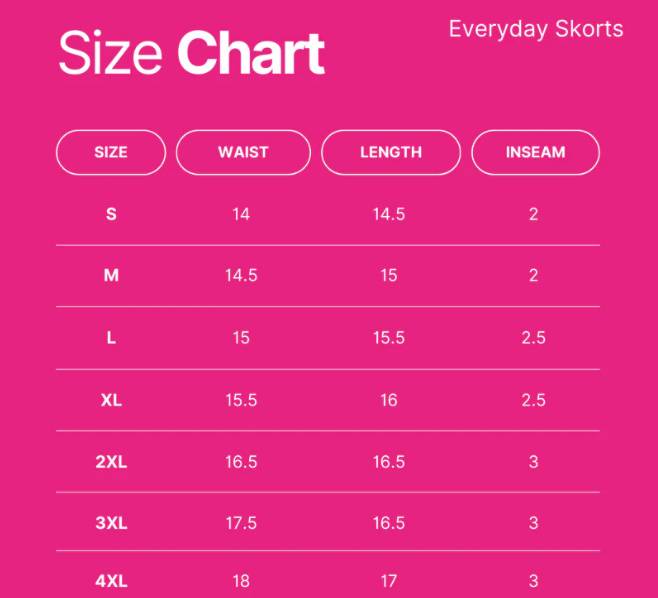Click length value 15 for size M
This screenshot has height=598, width=658.
coord(389,276)
